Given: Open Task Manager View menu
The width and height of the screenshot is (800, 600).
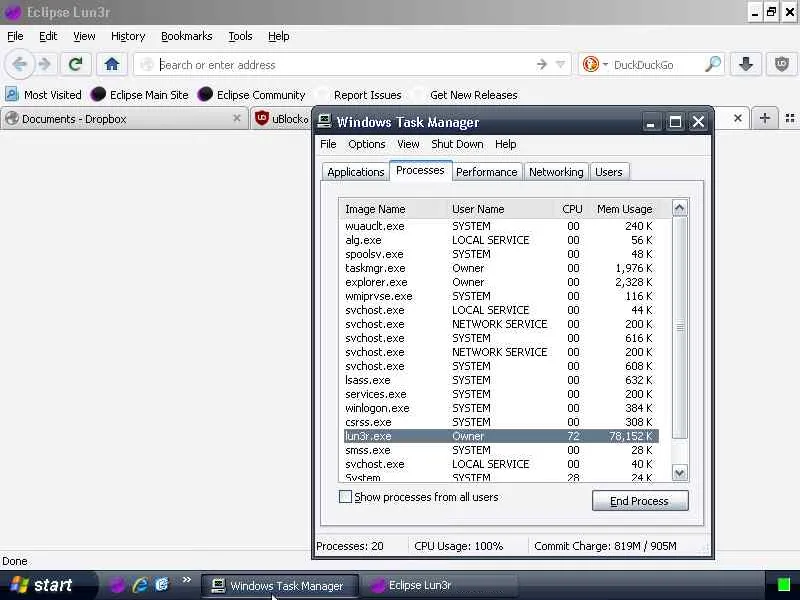Looking at the screenshot, I should click(408, 144).
